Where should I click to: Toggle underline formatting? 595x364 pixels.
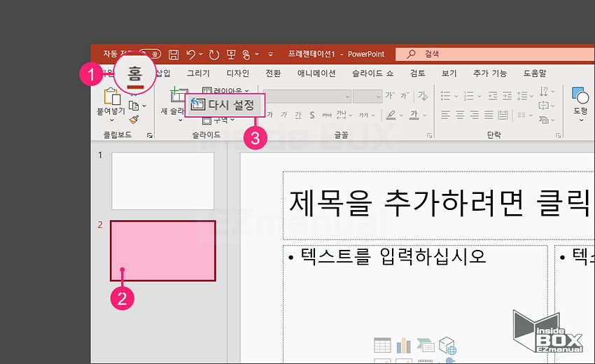pos(298,115)
